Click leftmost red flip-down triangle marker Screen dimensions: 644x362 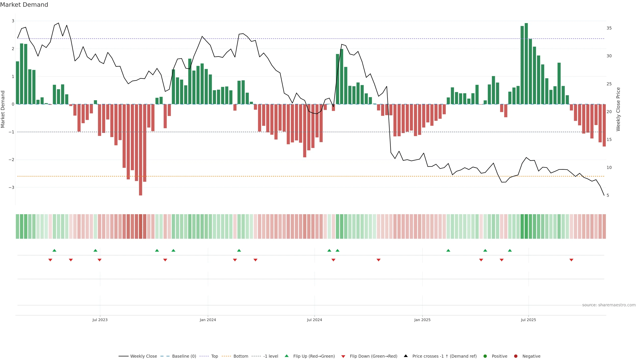point(50,260)
